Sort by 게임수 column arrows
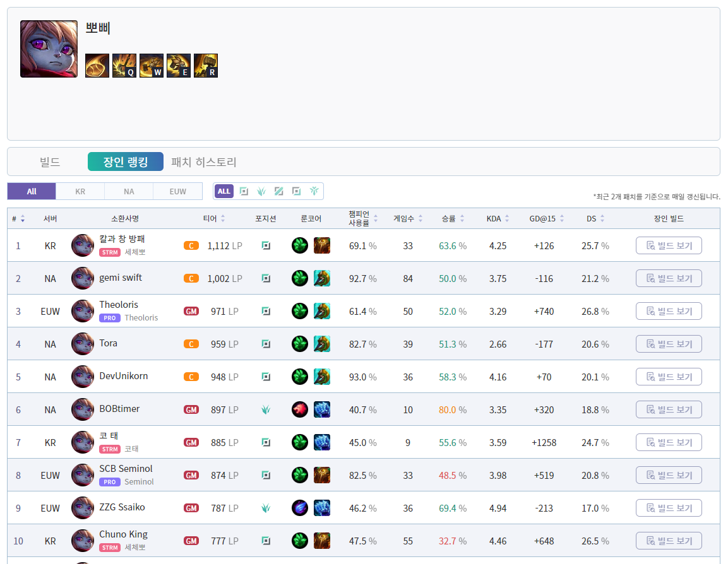This screenshot has height=564, width=728. (420, 218)
